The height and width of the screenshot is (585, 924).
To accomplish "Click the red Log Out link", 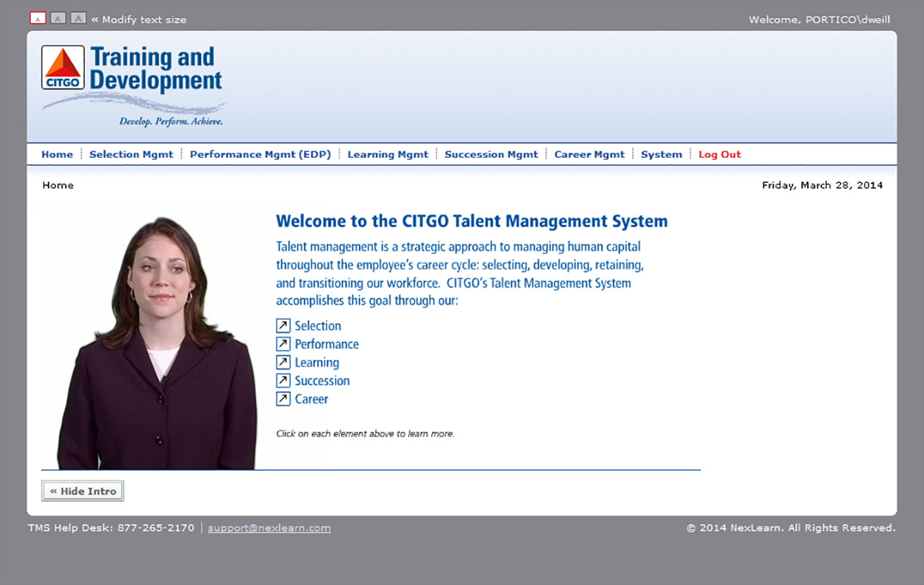I will pos(720,154).
